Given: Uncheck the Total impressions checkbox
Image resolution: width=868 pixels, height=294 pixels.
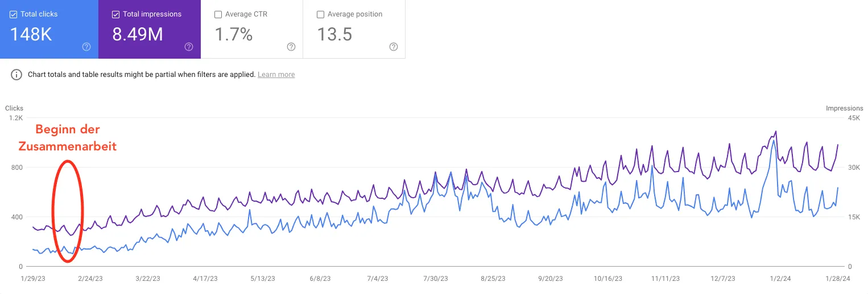Looking at the screenshot, I should tap(116, 14).
